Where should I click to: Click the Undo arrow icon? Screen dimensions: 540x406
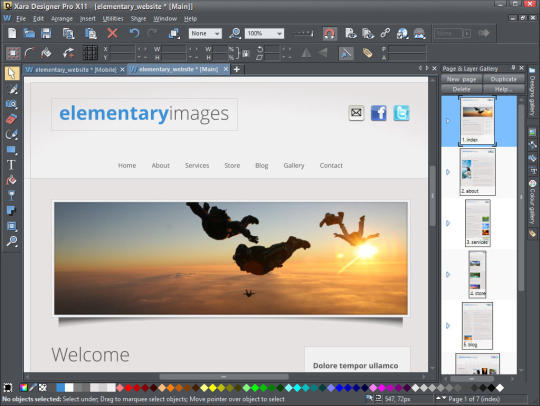[x=134, y=33]
